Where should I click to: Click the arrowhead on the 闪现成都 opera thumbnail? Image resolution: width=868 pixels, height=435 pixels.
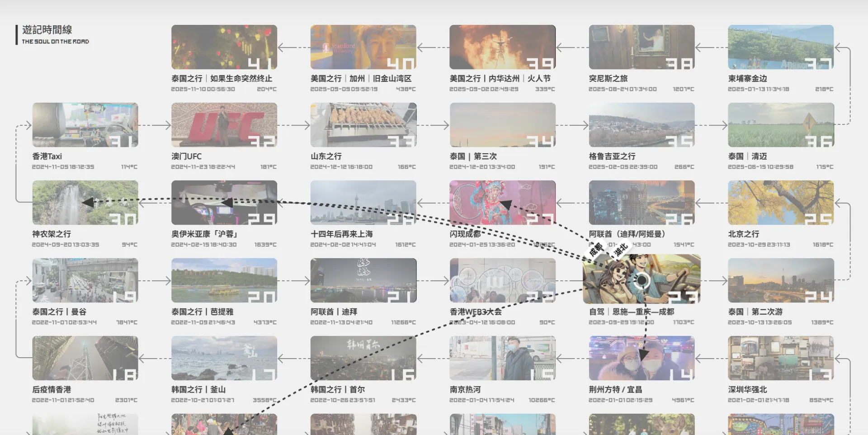(x=505, y=205)
